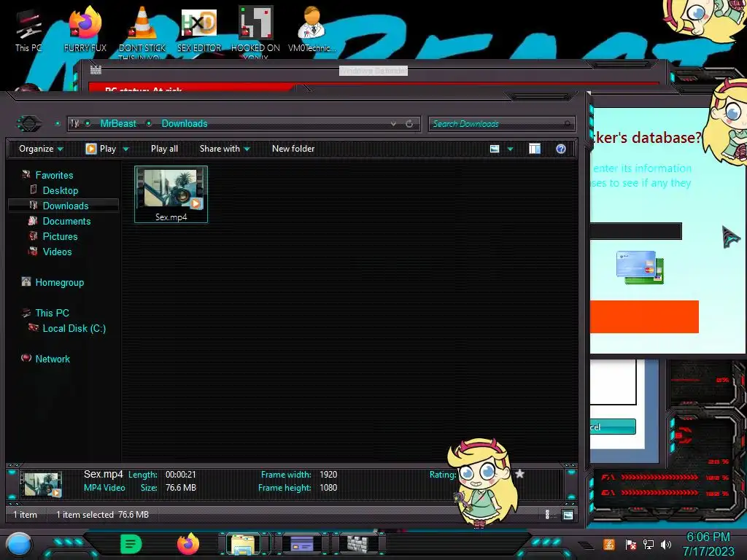Open the Share with dropdown
Image resolution: width=747 pixels, height=560 pixels.
(x=225, y=149)
